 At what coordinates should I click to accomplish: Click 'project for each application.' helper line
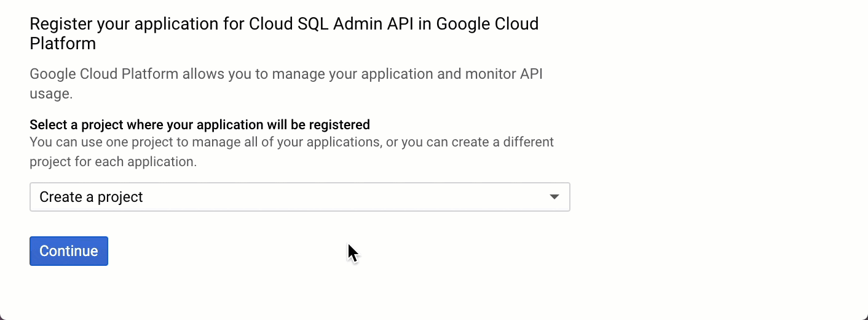pyautogui.click(x=113, y=162)
